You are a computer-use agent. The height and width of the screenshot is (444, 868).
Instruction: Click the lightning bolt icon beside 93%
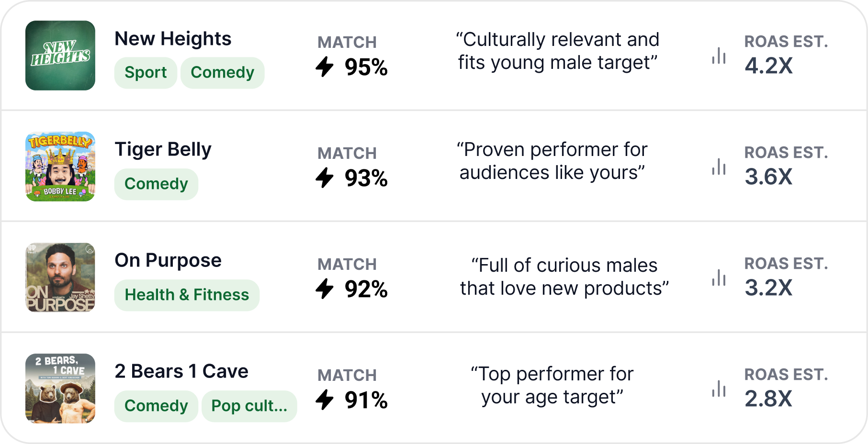point(325,178)
